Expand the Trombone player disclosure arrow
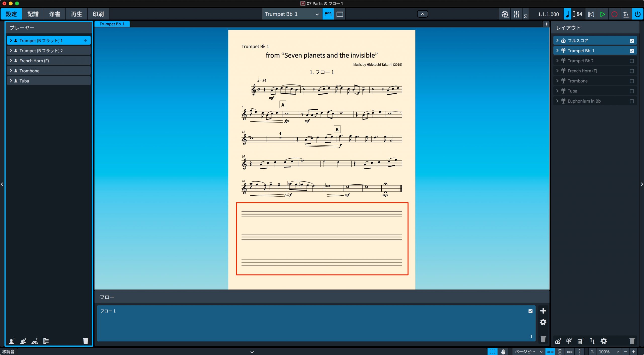Screen dimensions: 644x355 (11, 71)
